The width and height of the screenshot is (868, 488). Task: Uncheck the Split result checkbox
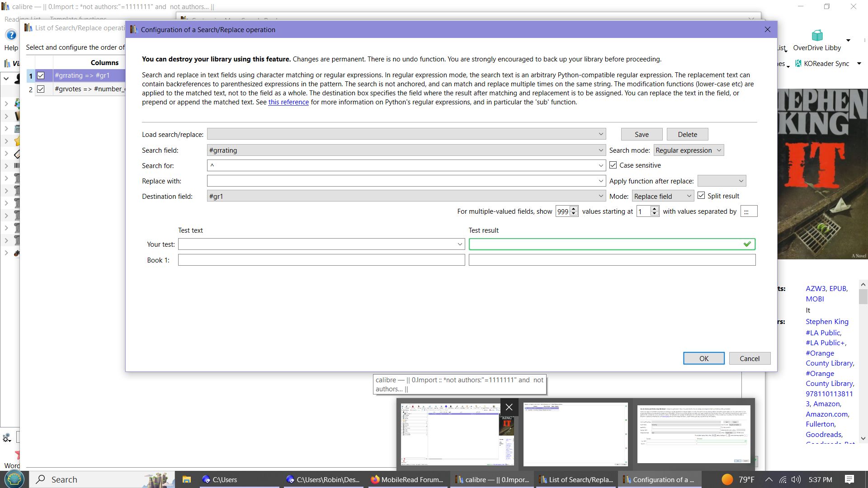[x=701, y=196]
